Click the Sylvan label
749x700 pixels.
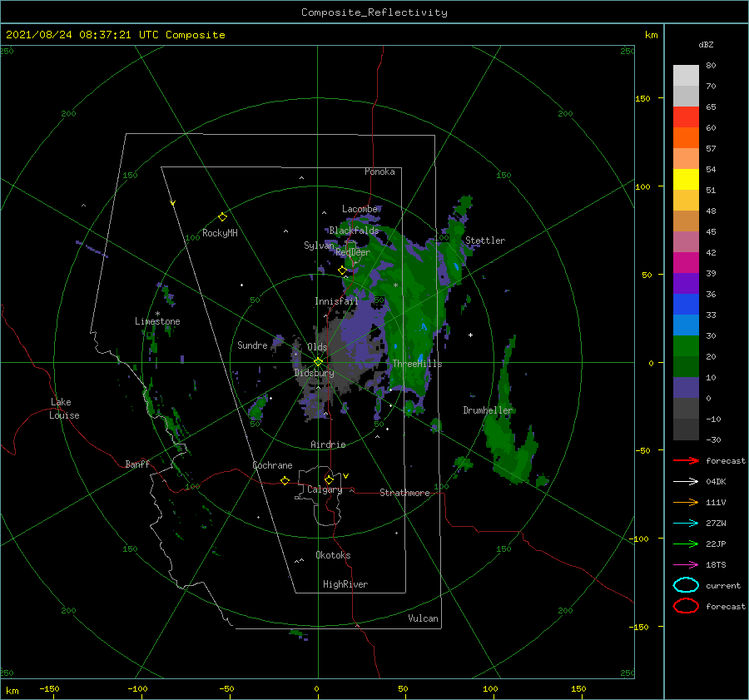(x=319, y=246)
